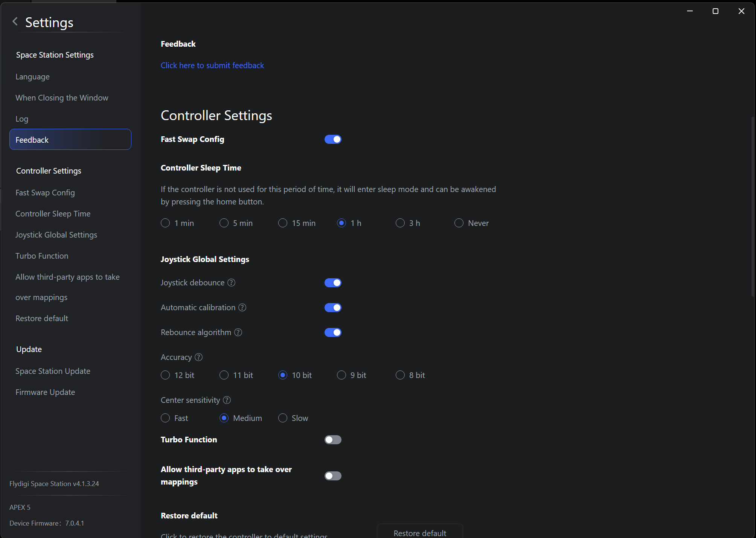Enable the Turbo Function switch
Viewport: 756px width, 538px height.
click(333, 440)
